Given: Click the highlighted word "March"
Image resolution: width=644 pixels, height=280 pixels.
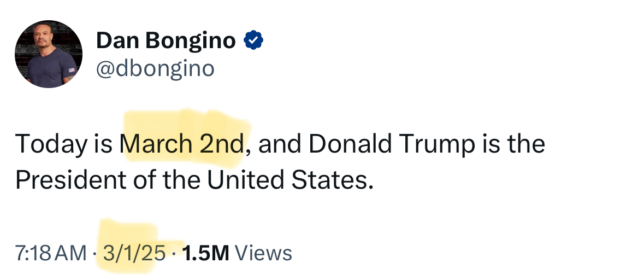Looking at the screenshot, I should [x=156, y=145].
